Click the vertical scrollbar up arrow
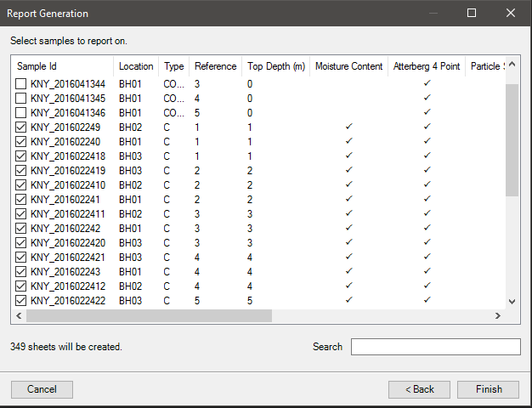532x408 pixels. [512, 64]
